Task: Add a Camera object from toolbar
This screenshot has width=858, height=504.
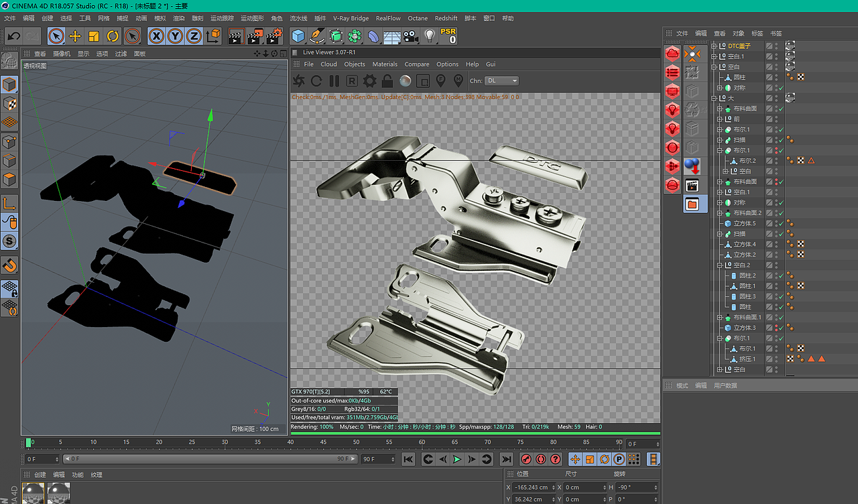Action: (x=412, y=36)
